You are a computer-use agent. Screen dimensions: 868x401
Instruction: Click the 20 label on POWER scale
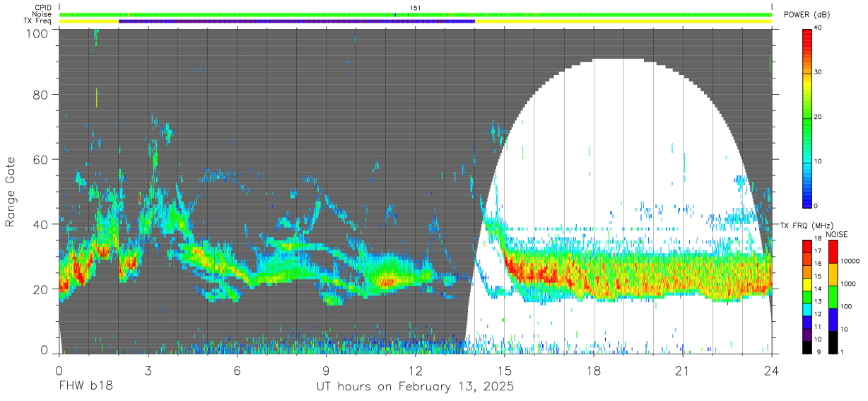tap(819, 117)
